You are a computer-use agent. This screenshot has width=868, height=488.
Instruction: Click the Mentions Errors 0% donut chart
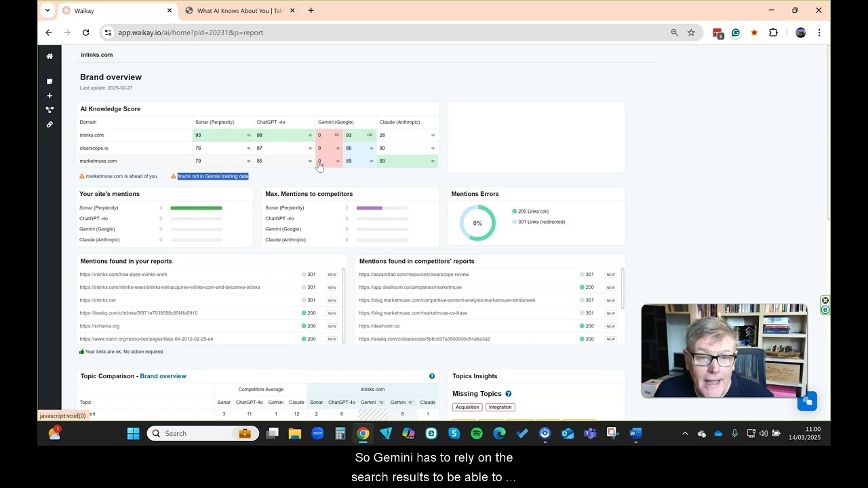click(x=477, y=223)
